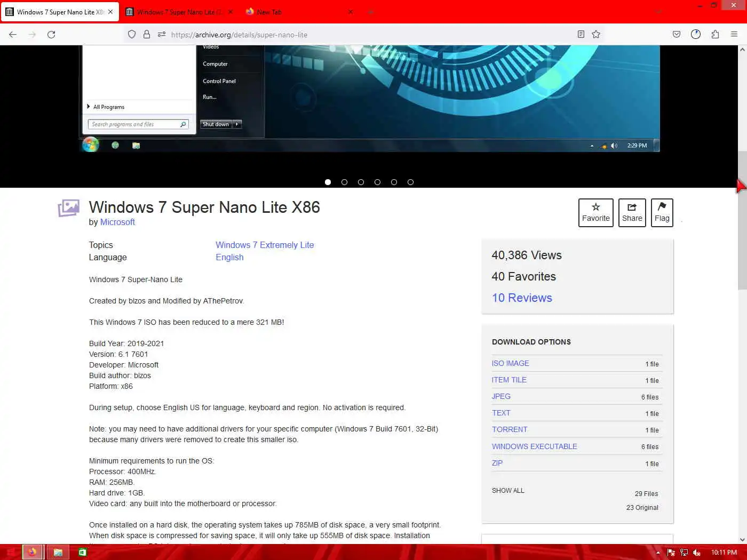747x560 pixels.
Task: Click SHOW ALL download files
Action: pyautogui.click(x=508, y=491)
